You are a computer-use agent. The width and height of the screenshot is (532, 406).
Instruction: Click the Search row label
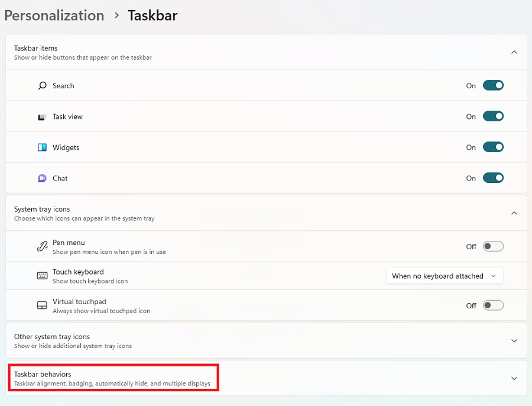click(x=63, y=86)
